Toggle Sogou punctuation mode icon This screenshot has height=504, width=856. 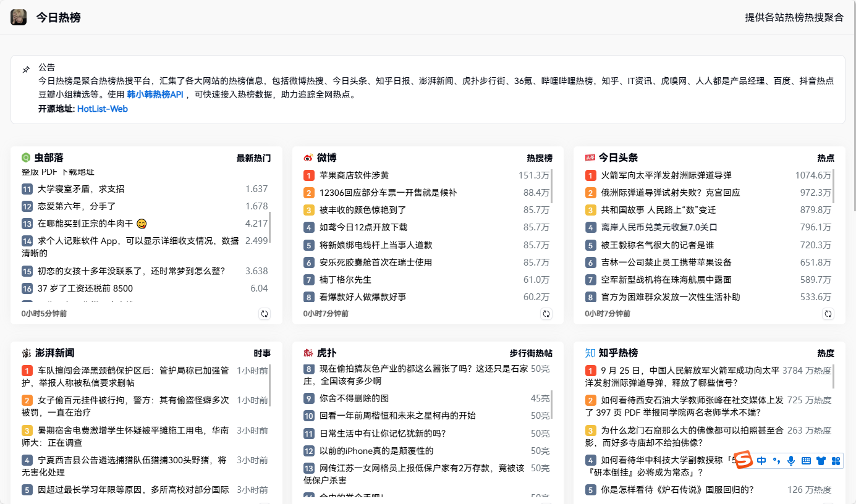tap(776, 461)
